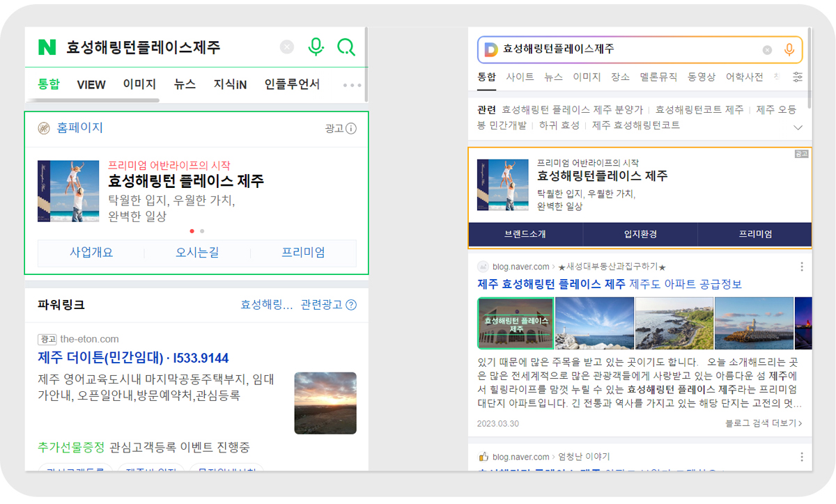Click sunset thumbnail of 더이튼 ad
The width and height of the screenshot is (836, 504).
coord(325,403)
